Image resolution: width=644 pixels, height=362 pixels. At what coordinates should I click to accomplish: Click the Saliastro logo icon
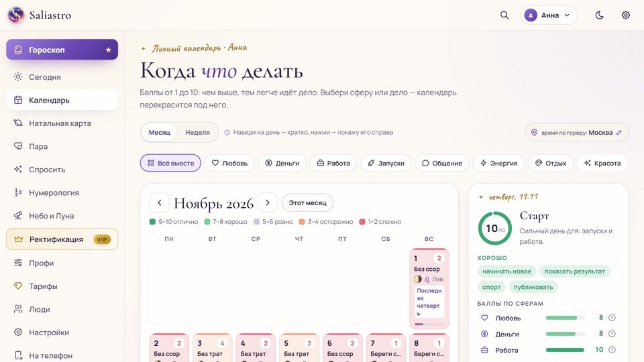(15, 15)
